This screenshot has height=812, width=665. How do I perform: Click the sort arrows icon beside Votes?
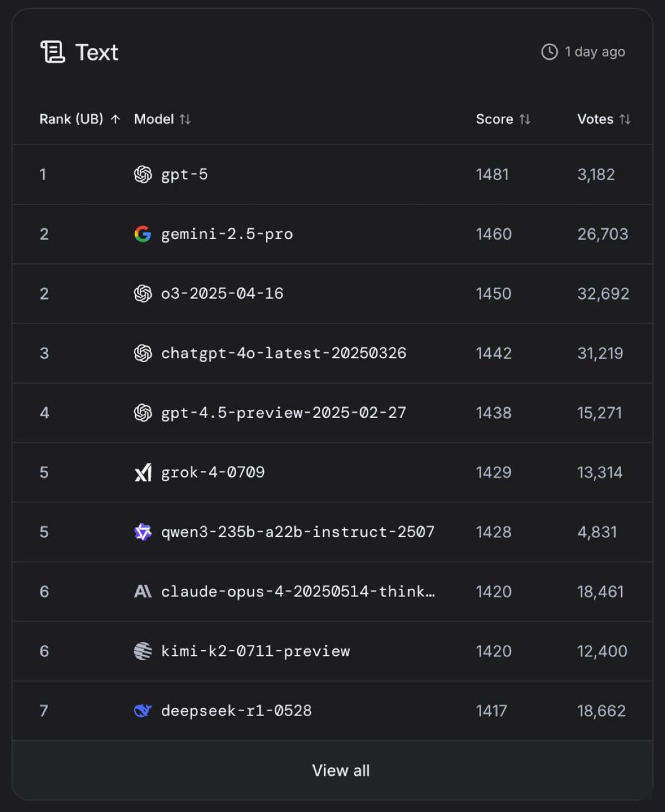coord(625,119)
